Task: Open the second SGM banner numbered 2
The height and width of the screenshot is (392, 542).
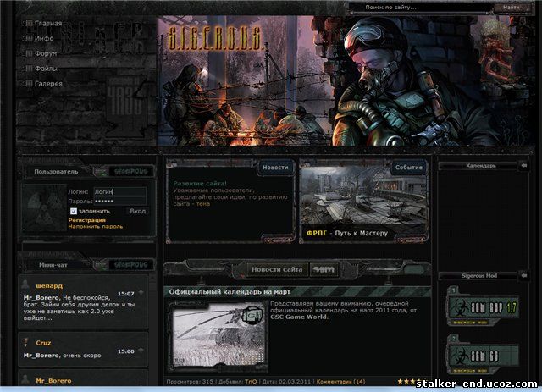Action: pyautogui.click(x=484, y=354)
